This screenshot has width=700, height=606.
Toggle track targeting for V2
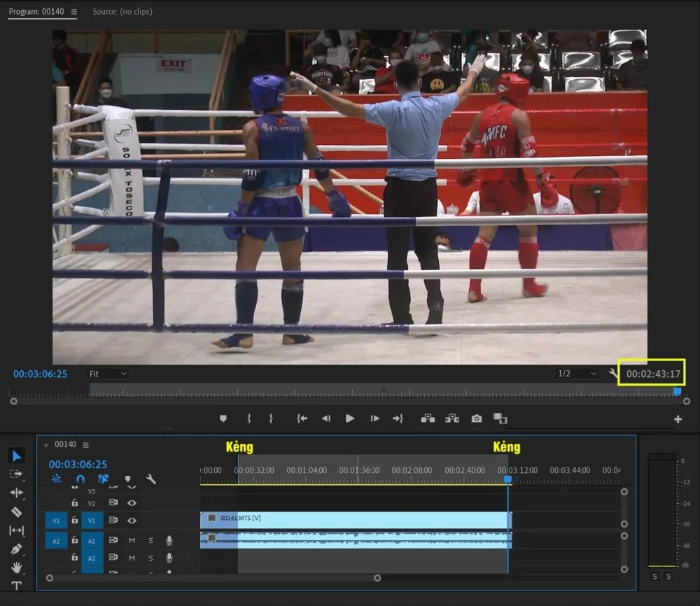coord(92,503)
